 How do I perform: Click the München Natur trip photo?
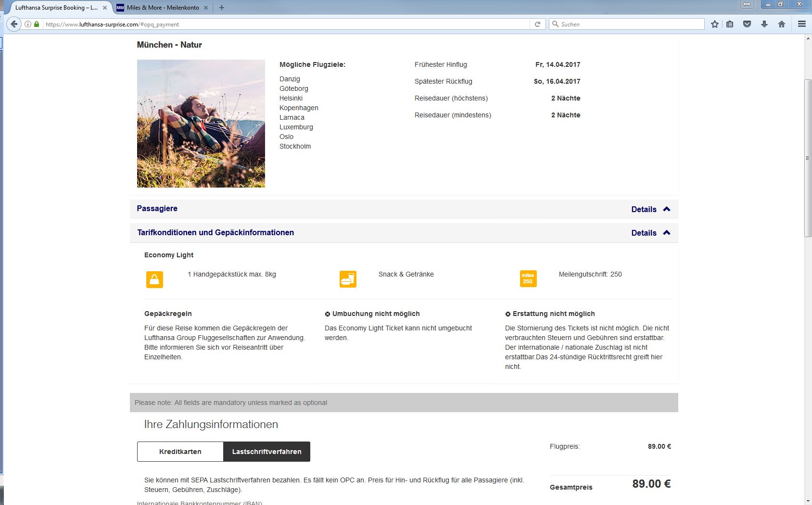coord(201,124)
